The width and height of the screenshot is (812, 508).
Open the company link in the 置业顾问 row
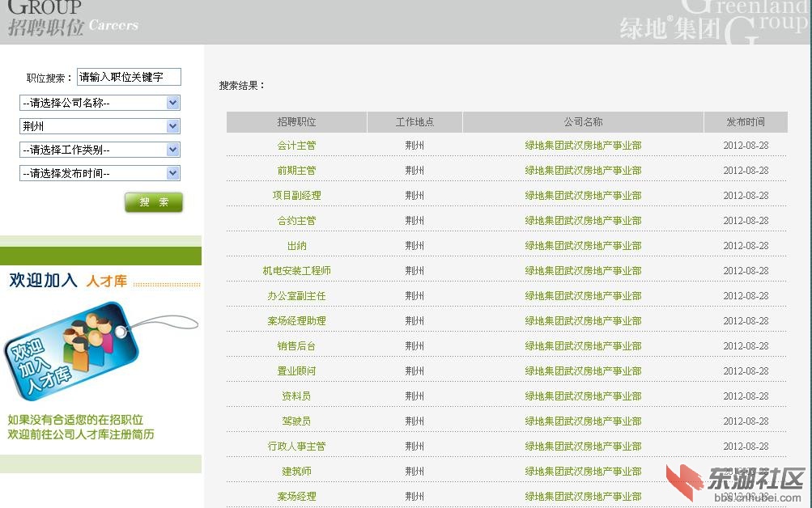point(583,371)
